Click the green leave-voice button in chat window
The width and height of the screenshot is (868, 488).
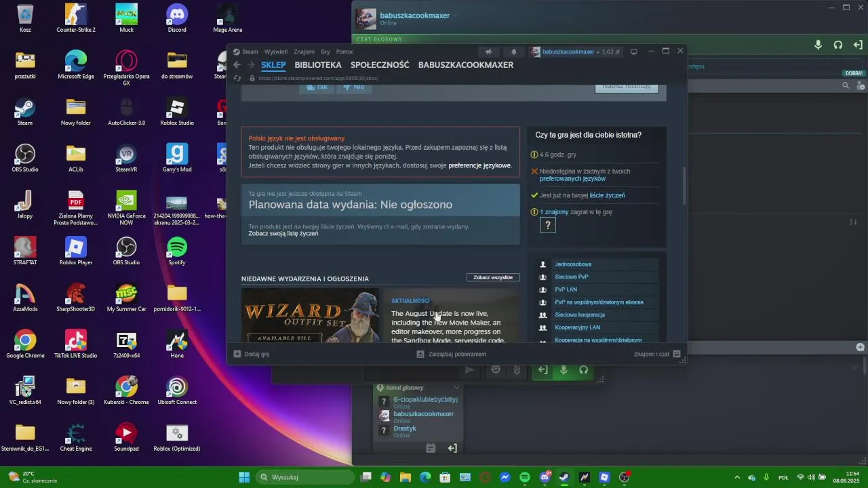click(542, 370)
